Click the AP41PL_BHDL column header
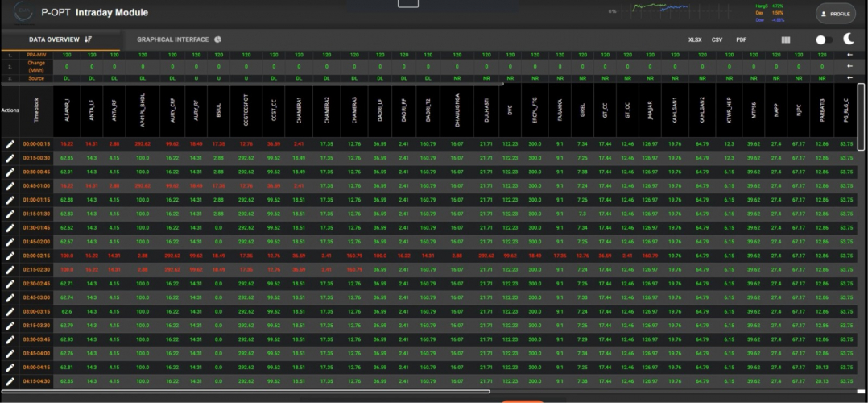Screen dimensions: 868x403 click(x=143, y=110)
